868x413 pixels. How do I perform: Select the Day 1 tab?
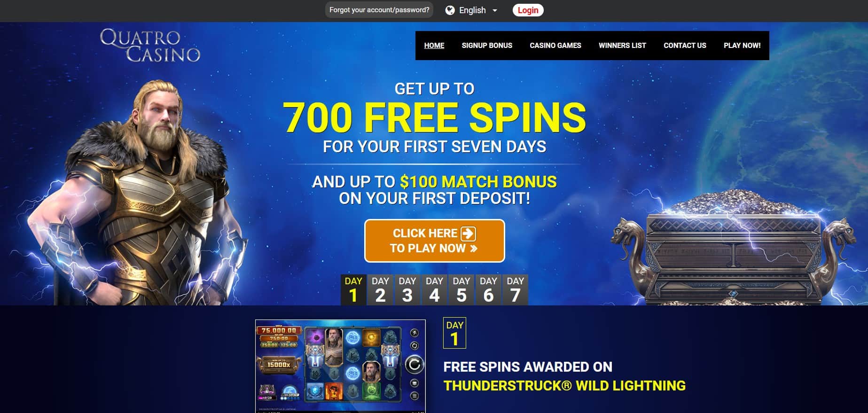(353, 290)
